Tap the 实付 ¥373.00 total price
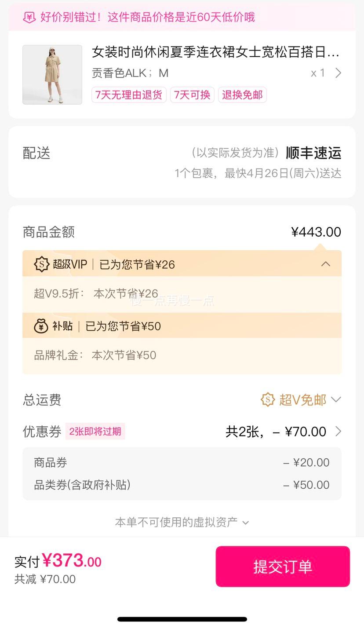 tap(58, 561)
